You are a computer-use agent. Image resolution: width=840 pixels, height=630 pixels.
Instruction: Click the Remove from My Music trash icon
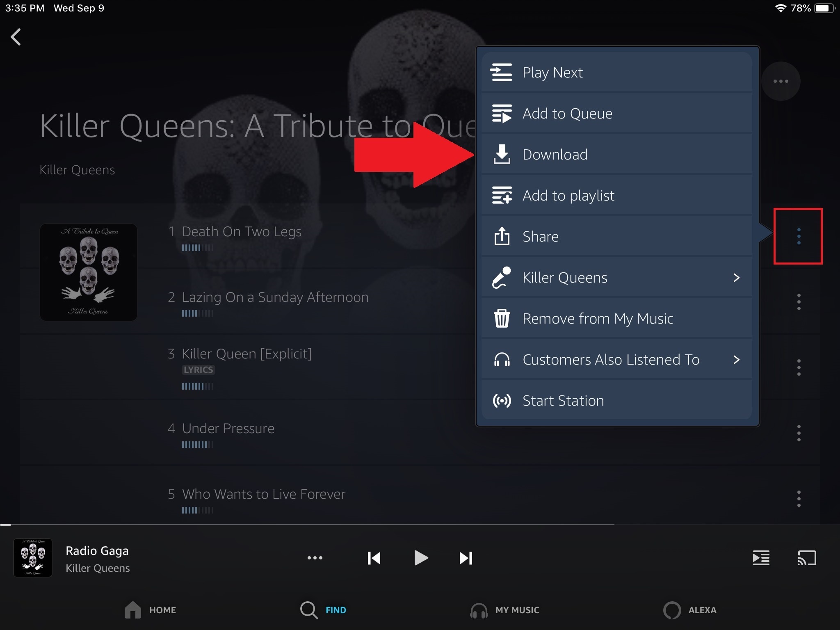[x=503, y=318]
